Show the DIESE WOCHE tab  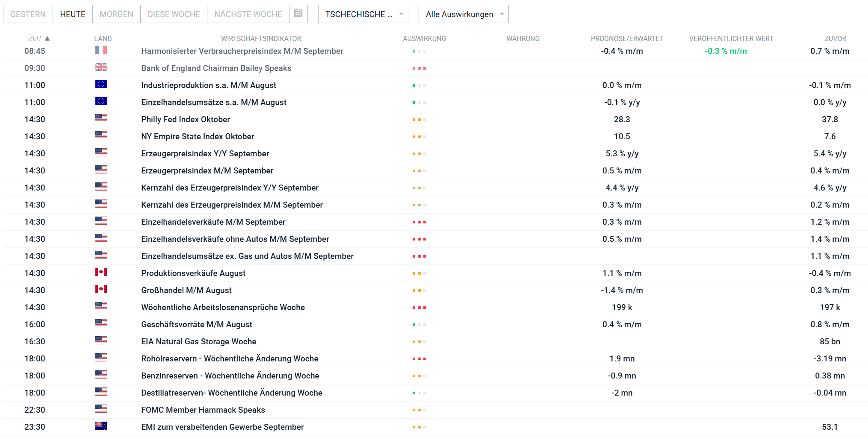click(174, 14)
